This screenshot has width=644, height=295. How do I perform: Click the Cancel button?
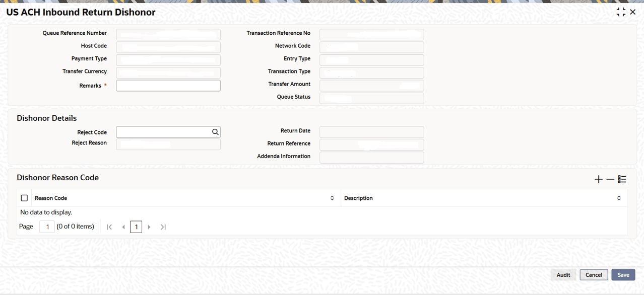pos(594,275)
